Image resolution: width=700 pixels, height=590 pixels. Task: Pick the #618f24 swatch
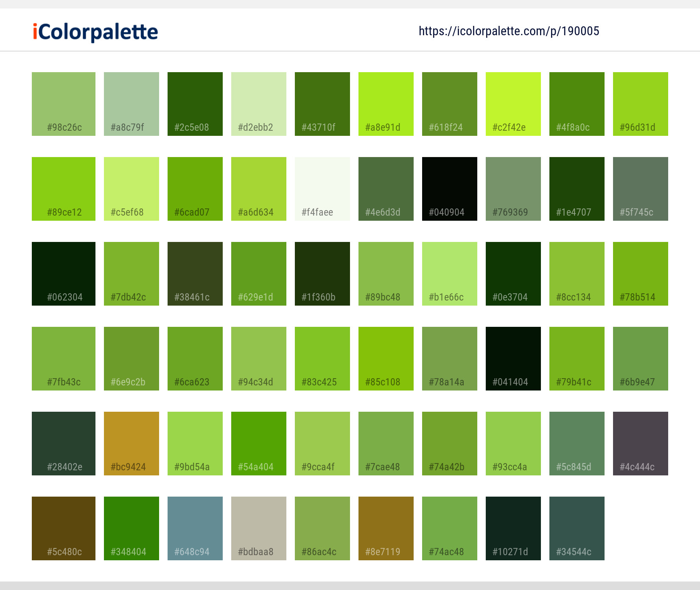pos(450,104)
